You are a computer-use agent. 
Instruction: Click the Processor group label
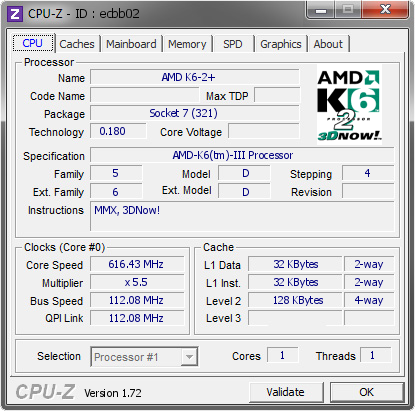(x=49, y=62)
